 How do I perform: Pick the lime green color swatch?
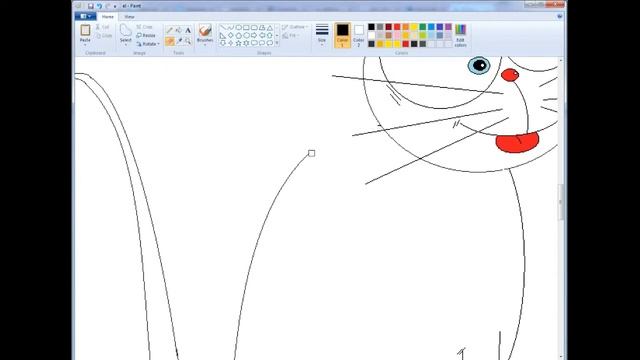pos(423,36)
